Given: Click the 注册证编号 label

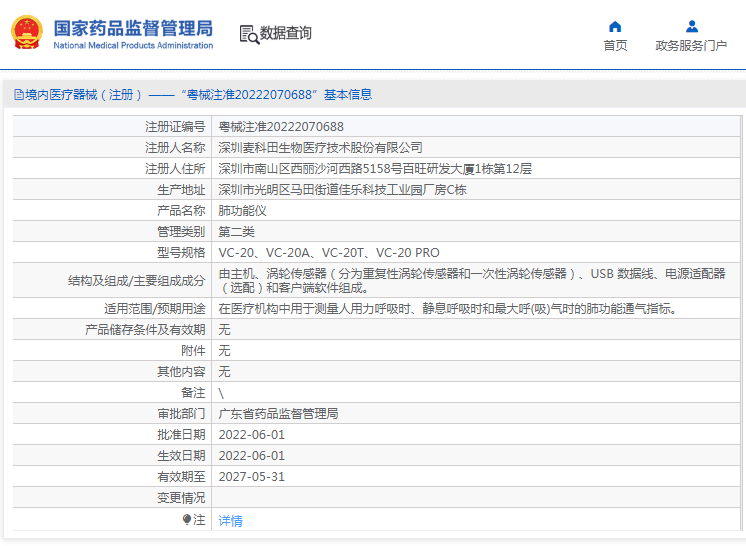Looking at the screenshot, I should (175, 127).
